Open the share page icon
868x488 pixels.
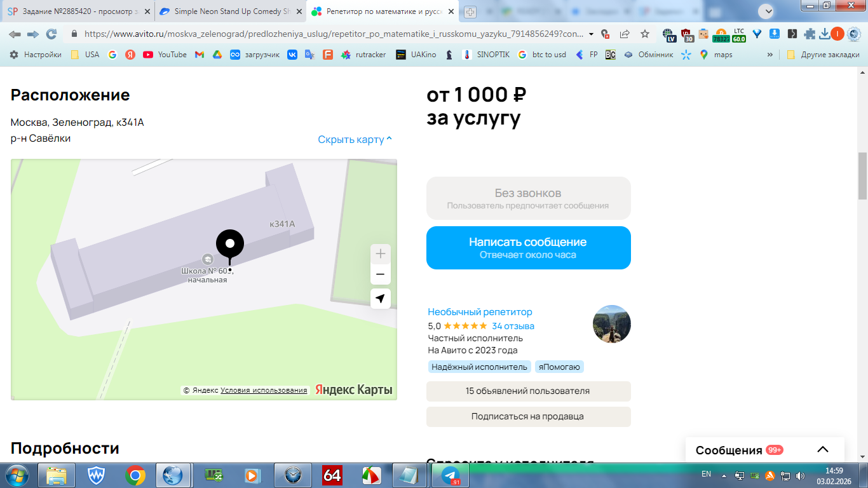[625, 34]
